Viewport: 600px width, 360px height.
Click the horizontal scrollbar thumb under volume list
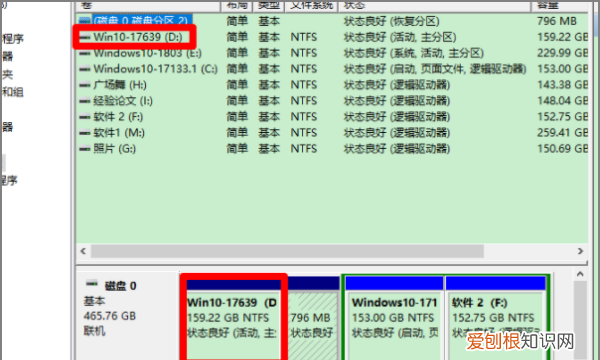287,251
